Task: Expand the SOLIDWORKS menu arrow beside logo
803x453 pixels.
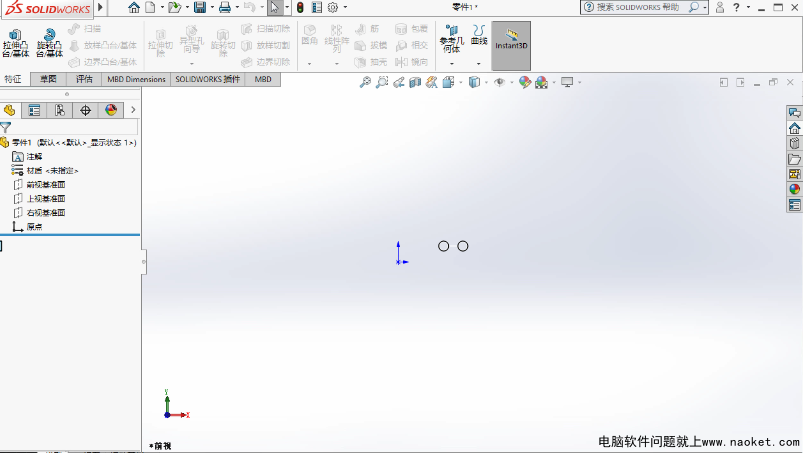Action: (x=99, y=8)
